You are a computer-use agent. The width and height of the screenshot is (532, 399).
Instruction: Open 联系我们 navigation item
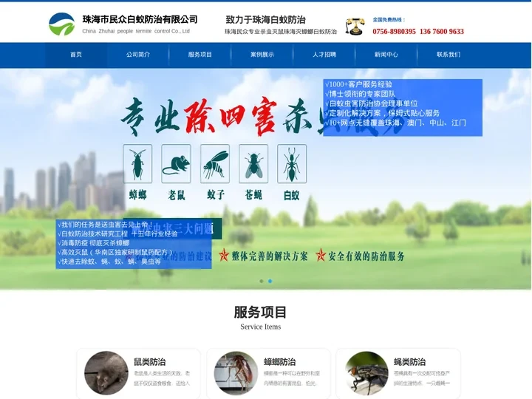pos(449,55)
